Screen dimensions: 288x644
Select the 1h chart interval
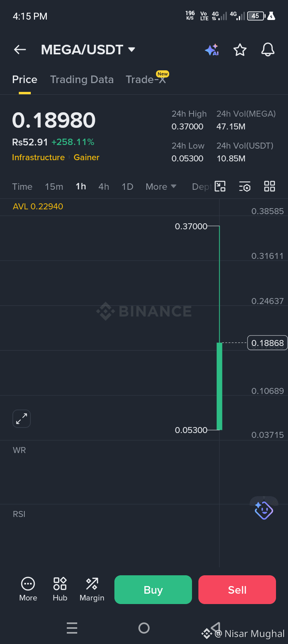coord(81,187)
